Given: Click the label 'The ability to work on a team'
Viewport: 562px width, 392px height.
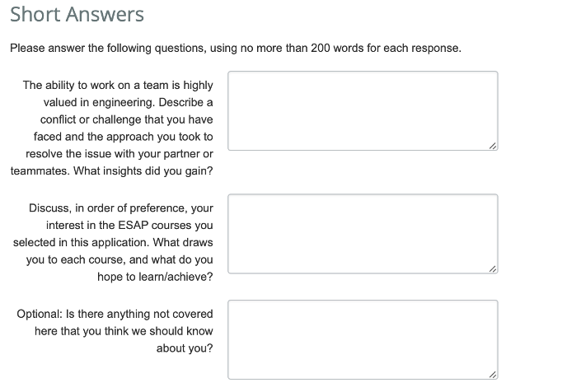Looking at the screenshot, I should (x=112, y=128).
